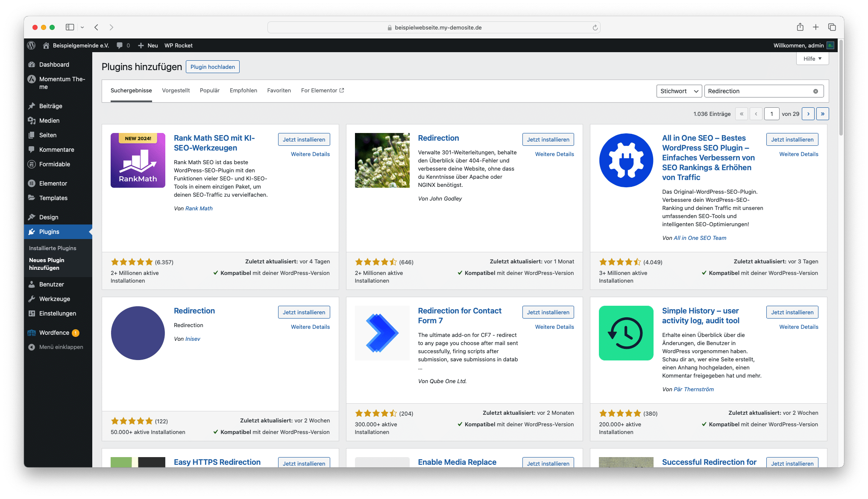Switch to Populär tab

210,91
